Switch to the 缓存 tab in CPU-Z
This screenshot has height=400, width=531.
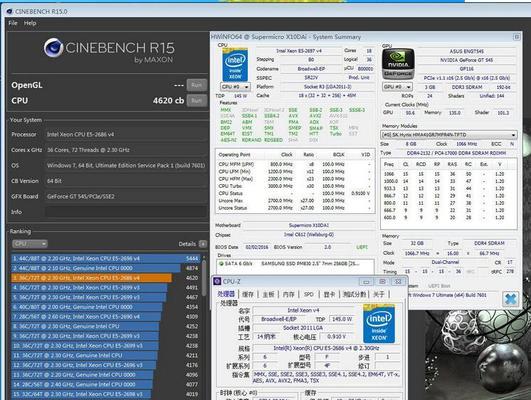(248, 294)
